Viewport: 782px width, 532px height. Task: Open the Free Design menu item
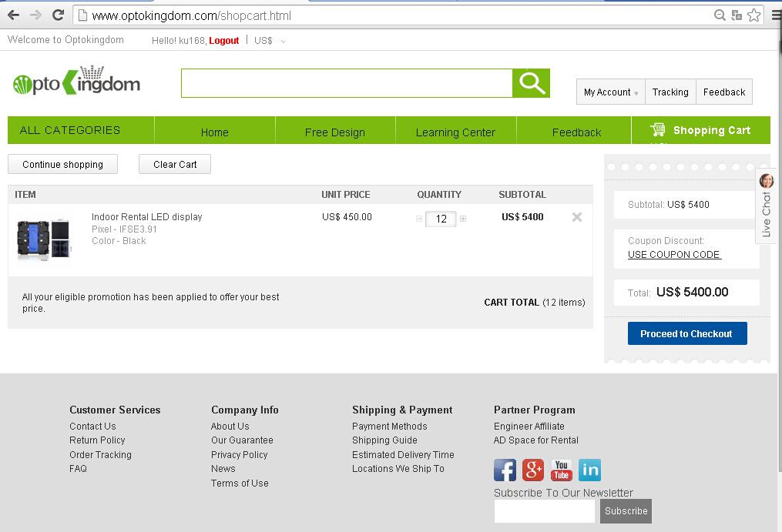[x=334, y=132]
